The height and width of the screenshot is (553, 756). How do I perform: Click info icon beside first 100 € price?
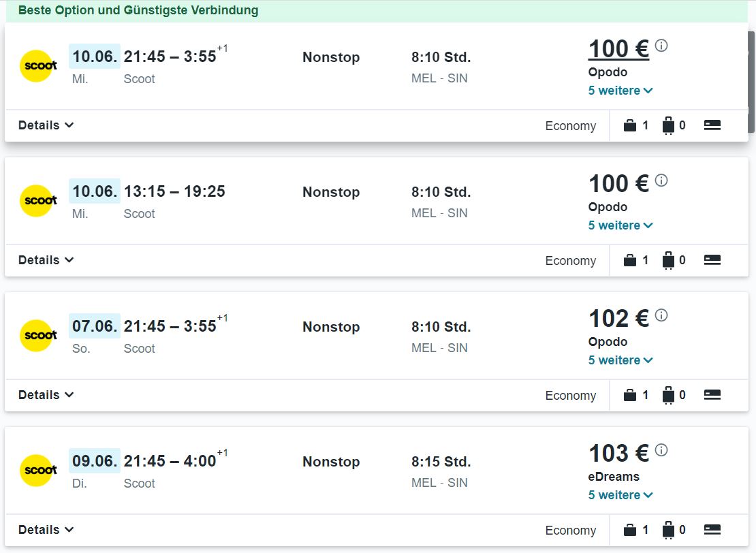click(x=661, y=46)
